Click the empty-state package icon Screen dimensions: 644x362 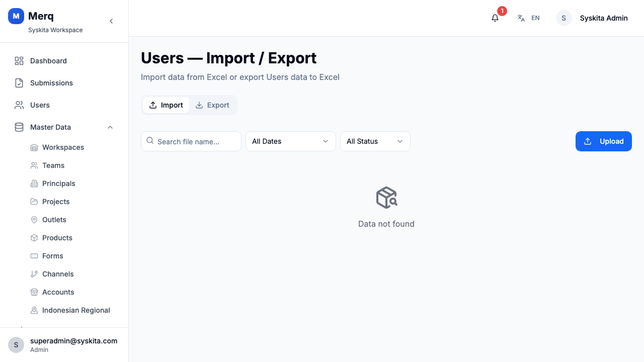(x=386, y=198)
